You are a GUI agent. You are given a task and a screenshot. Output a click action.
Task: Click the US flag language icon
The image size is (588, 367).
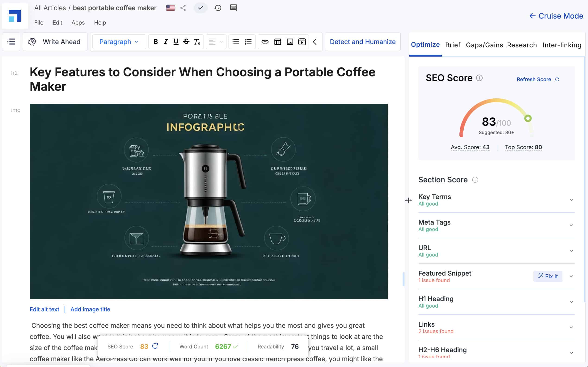170,8
